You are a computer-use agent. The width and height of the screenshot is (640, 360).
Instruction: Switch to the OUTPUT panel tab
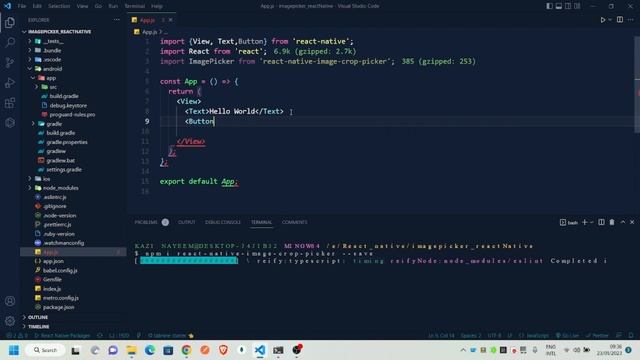[187, 222]
